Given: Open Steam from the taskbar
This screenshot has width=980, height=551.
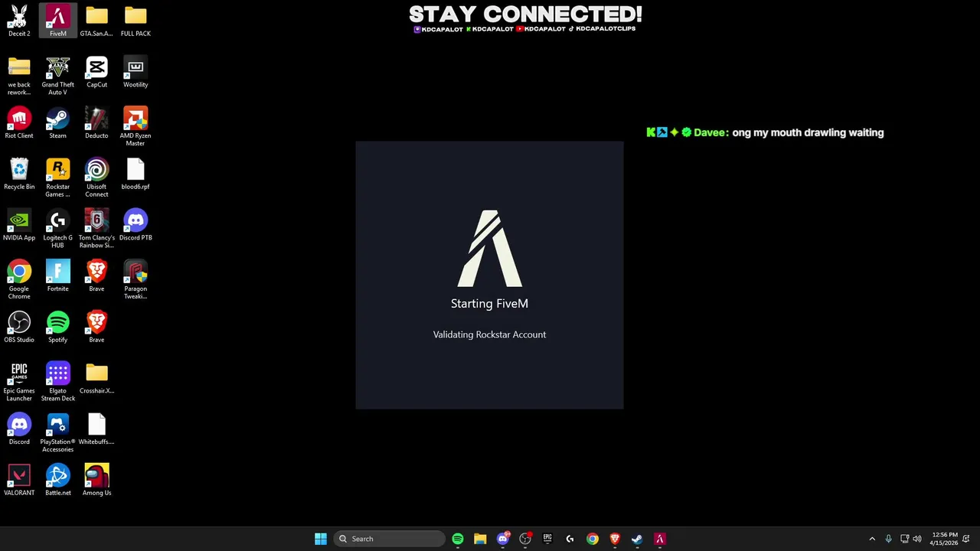Looking at the screenshot, I should [637, 539].
